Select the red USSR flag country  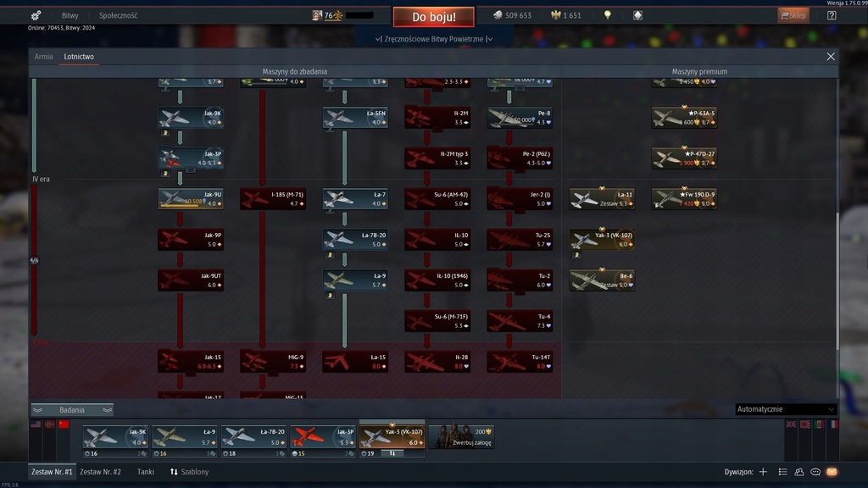64,424
